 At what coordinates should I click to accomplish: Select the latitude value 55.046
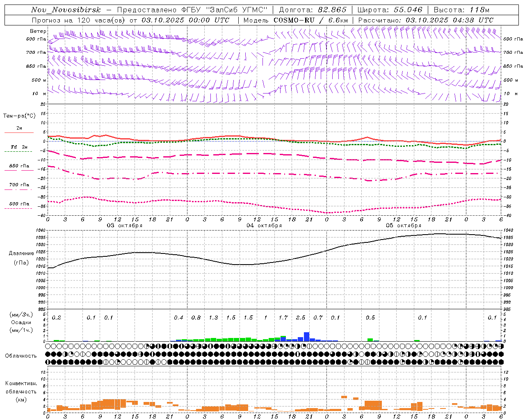(x=408, y=10)
